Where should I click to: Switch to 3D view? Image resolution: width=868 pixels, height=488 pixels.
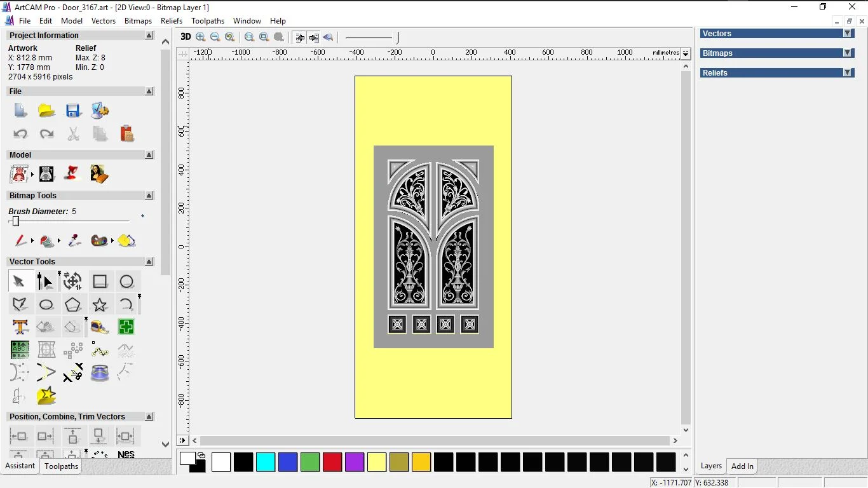(185, 37)
